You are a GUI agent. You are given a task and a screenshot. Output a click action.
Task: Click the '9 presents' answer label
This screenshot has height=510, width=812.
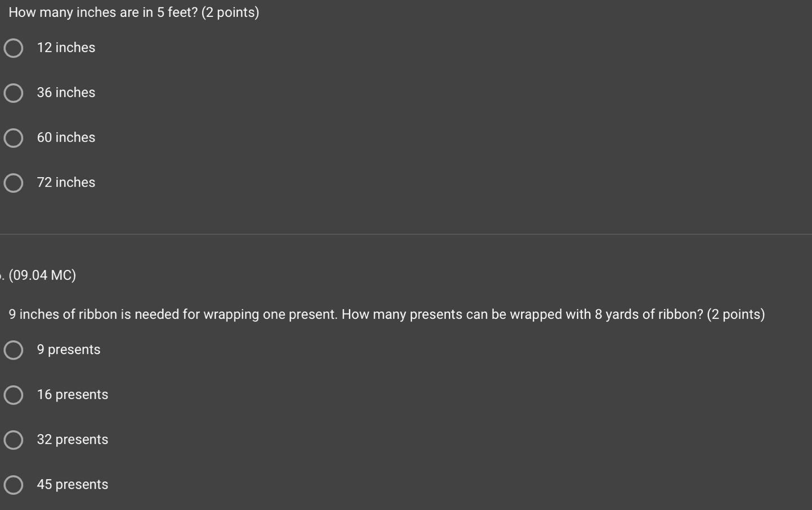(69, 350)
